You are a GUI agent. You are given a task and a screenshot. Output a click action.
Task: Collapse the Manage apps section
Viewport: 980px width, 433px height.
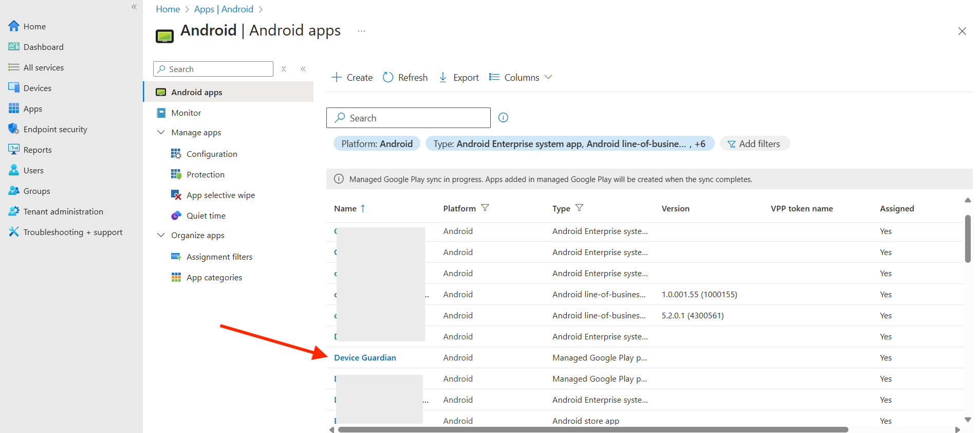[161, 132]
